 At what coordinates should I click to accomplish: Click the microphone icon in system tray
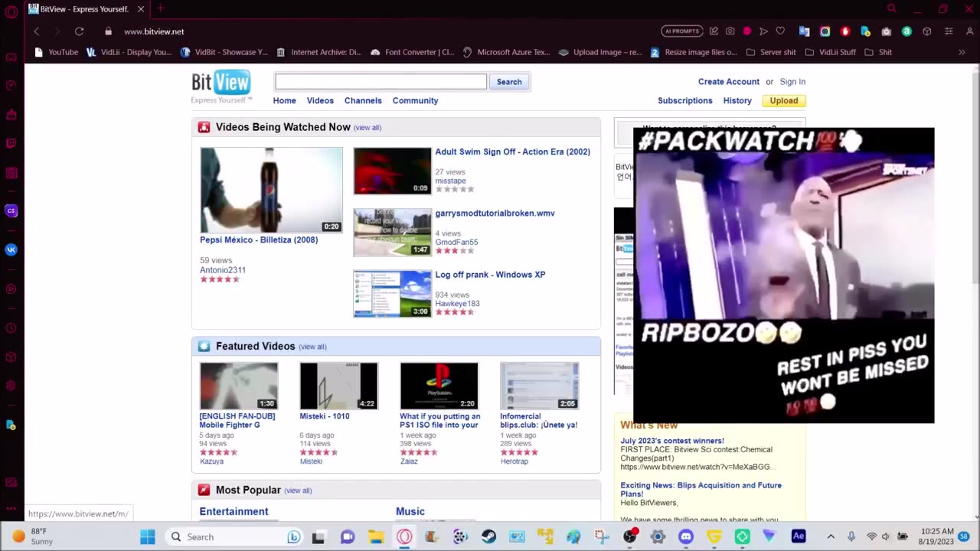[851, 536]
